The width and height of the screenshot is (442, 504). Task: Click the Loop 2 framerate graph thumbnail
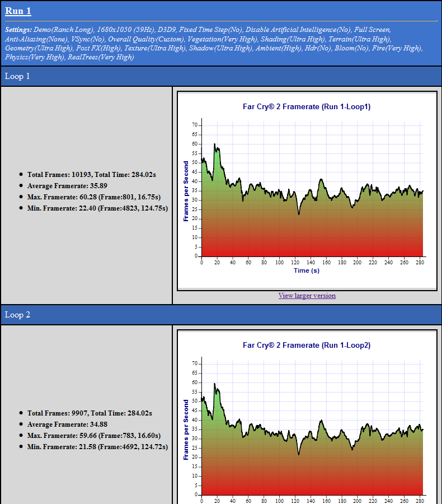(307, 417)
